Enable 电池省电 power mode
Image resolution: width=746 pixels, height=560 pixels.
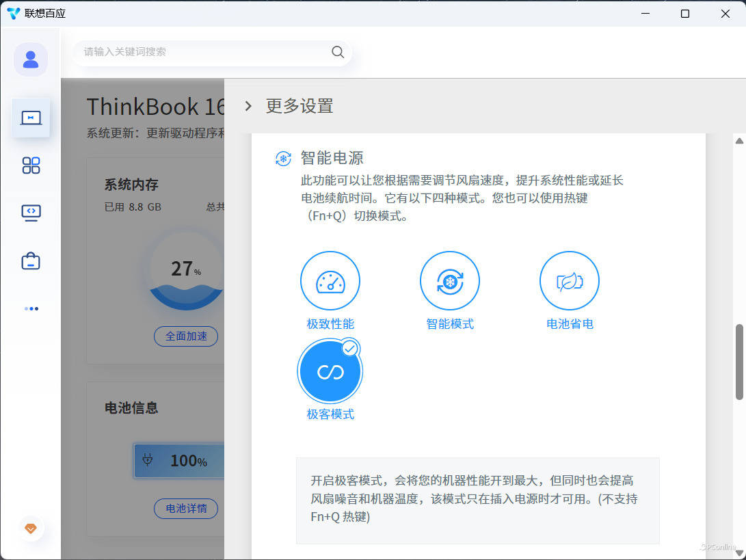click(570, 281)
